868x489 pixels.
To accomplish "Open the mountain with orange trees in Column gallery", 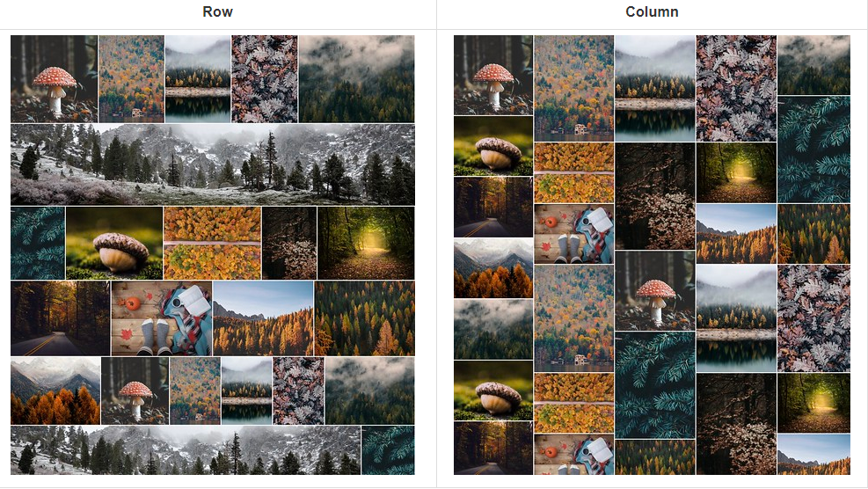I will [493, 268].
